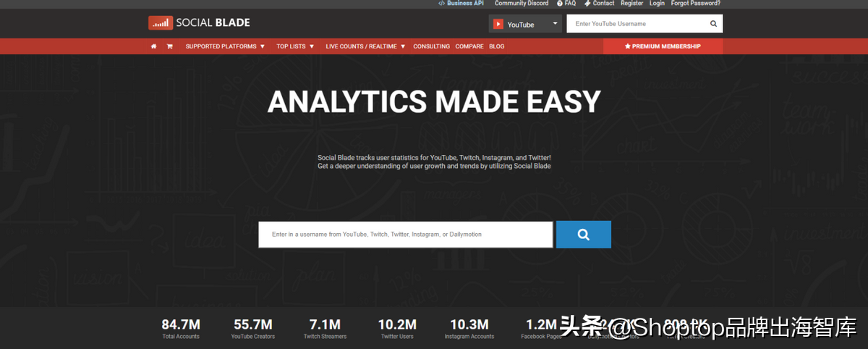Click the Social Blade logo
The image size is (868, 349).
click(199, 23)
